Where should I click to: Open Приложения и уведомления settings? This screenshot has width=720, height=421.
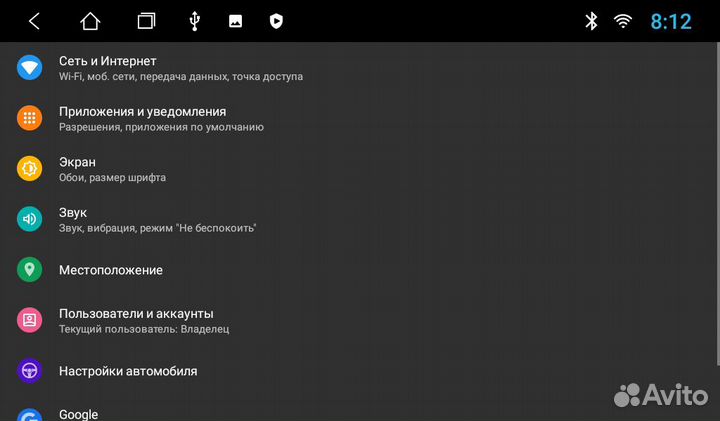coord(160,119)
